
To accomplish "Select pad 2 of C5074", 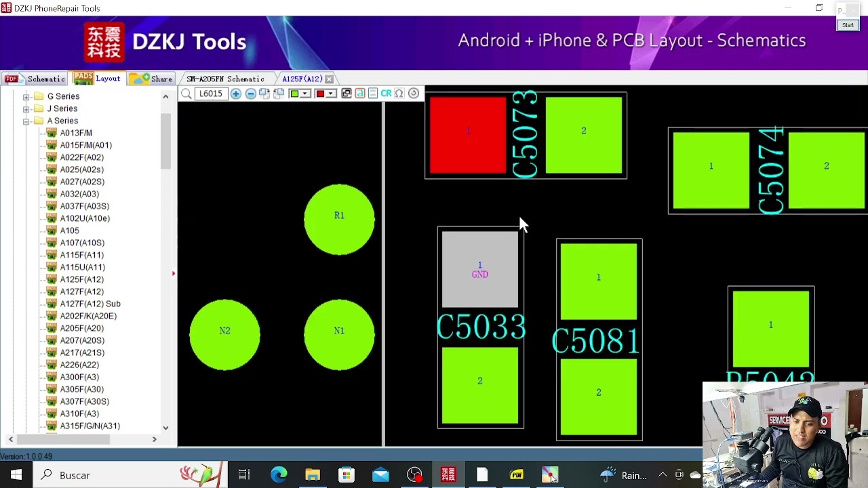I will 827,170.
